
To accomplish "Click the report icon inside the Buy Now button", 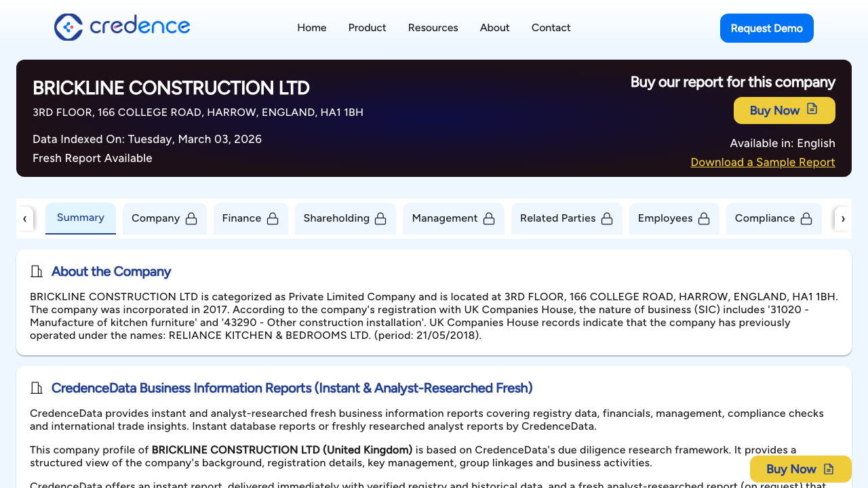I will click(812, 110).
